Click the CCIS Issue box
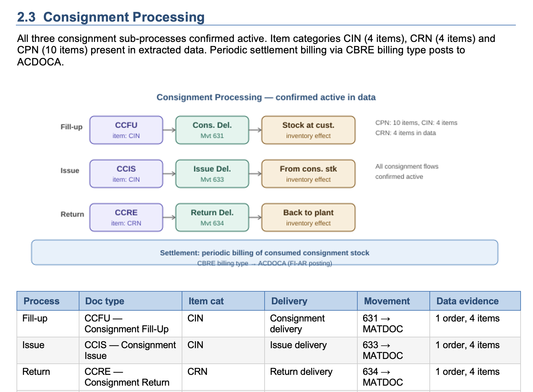Viewport: 533px width, 392px height. [126, 173]
